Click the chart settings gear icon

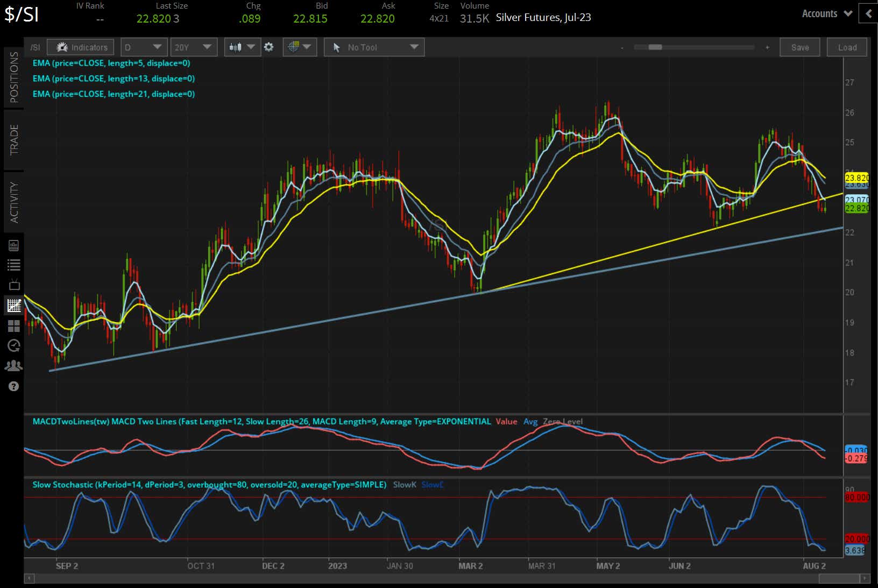[x=269, y=47]
